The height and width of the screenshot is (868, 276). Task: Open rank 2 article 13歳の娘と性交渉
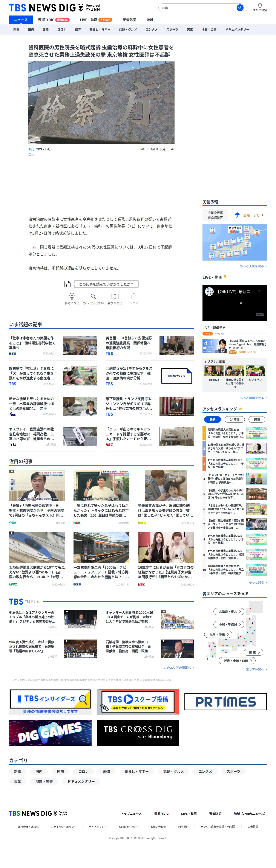(234, 448)
